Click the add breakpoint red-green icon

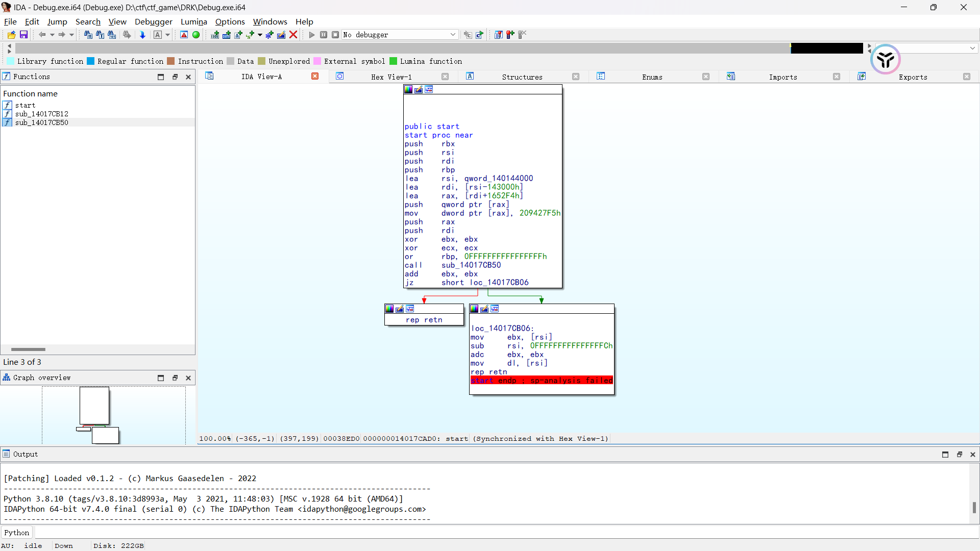(510, 35)
